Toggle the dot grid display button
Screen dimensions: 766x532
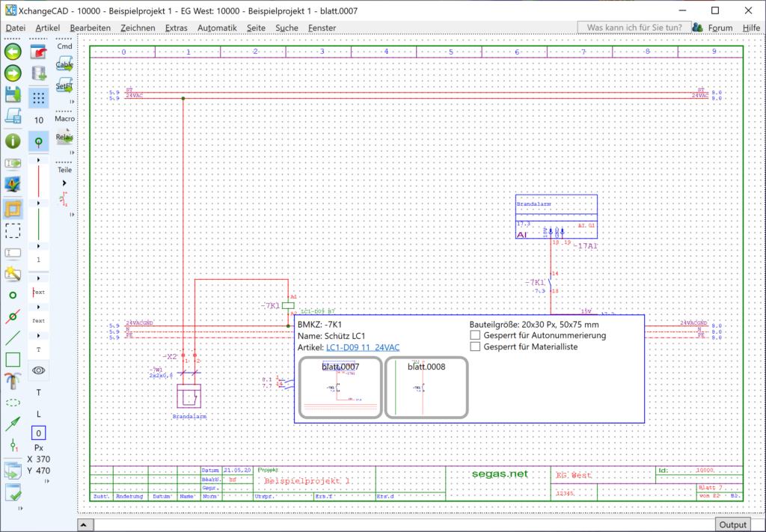[39, 97]
